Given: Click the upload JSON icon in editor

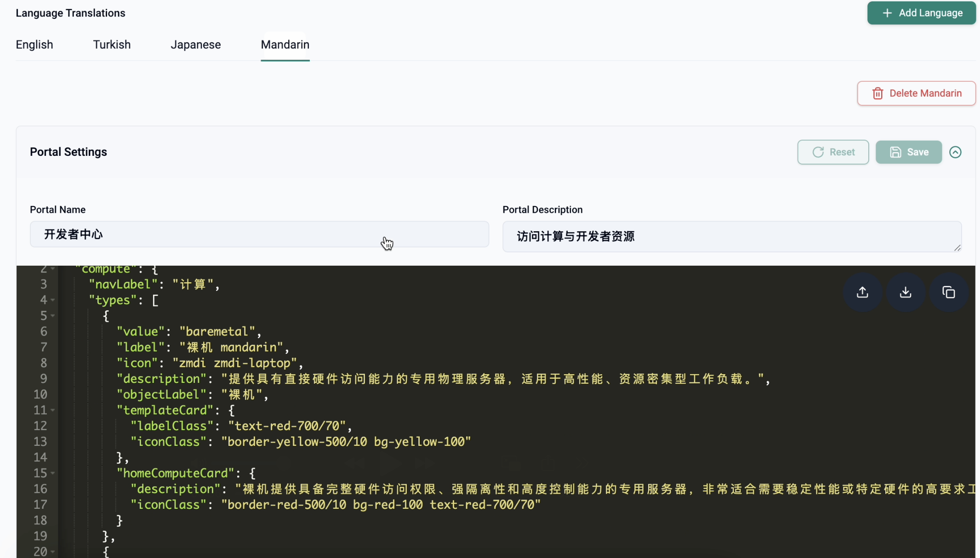Looking at the screenshot, I should [x=862, y=292].
